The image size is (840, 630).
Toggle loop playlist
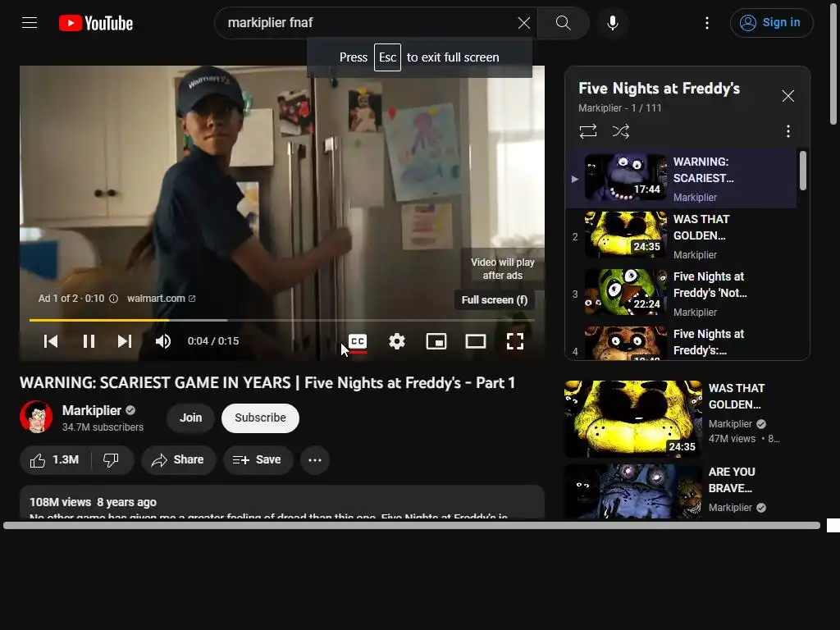[587, 131]
